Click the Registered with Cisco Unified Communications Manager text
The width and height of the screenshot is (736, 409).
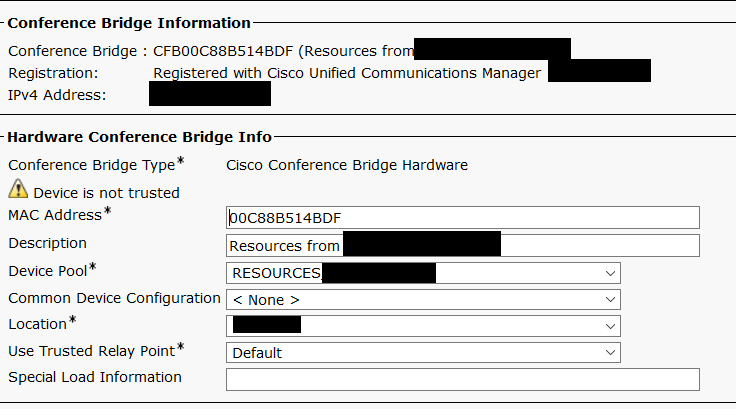(346, 73)
